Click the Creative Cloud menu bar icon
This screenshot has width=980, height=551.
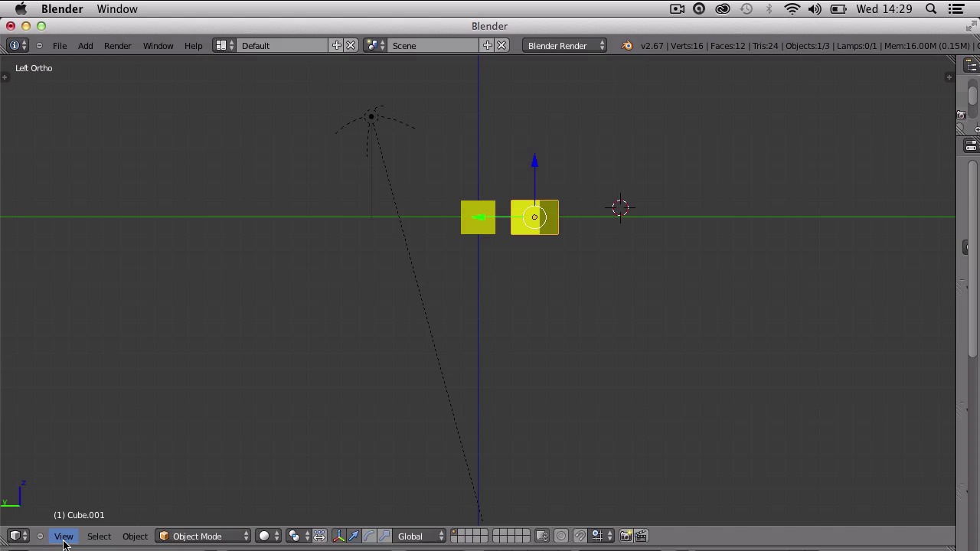point(723,9)
